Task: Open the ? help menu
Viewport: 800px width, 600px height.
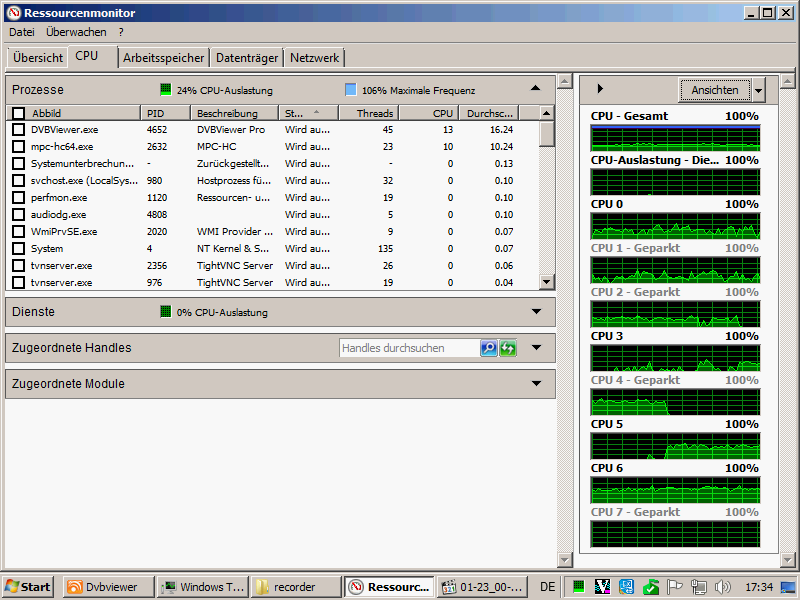Action: [121, 32]
